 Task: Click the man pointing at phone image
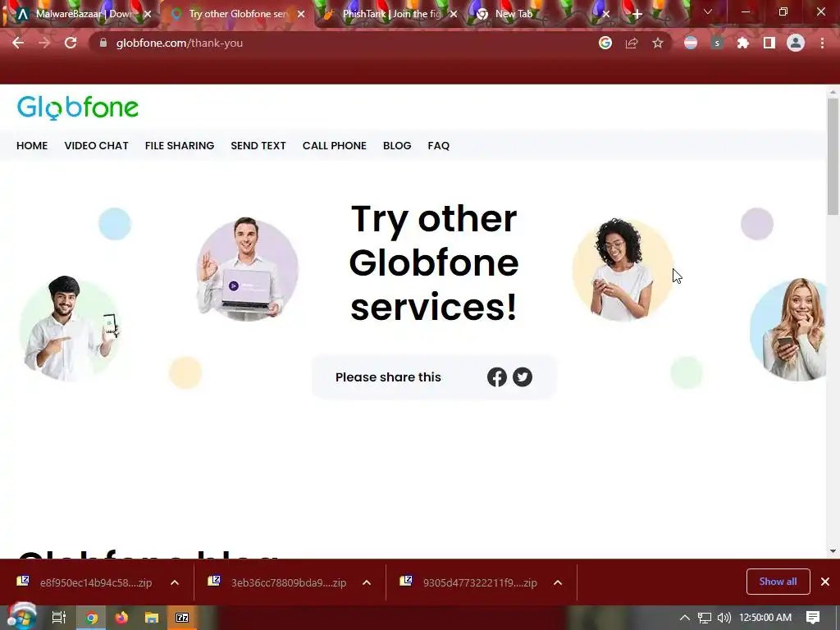(x=70, y=330)
